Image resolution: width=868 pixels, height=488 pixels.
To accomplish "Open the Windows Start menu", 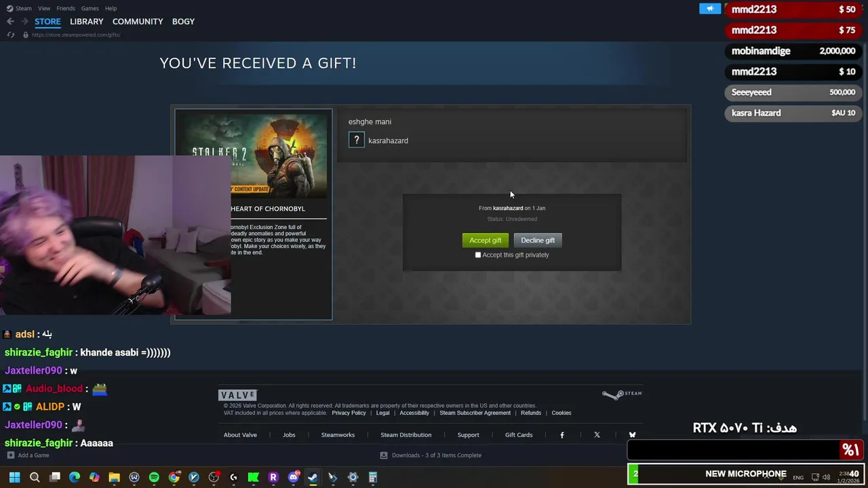I will (14, 477).
